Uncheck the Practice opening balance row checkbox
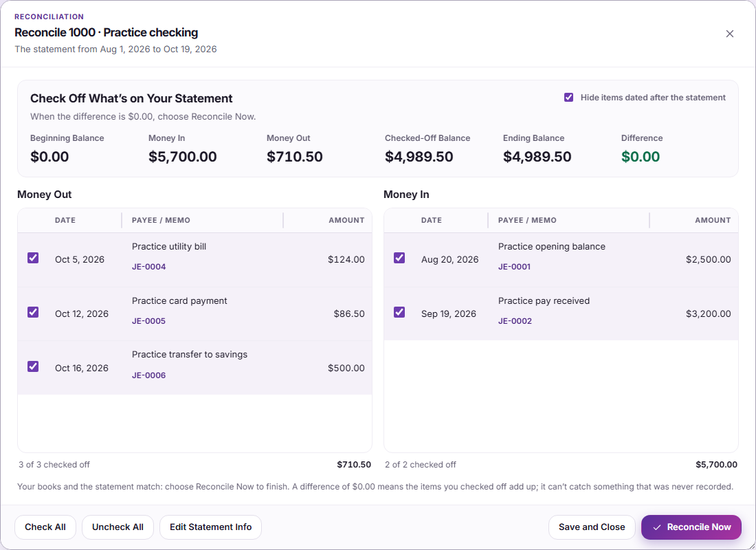Screen dimensions: 756x550 click(399, 258)
